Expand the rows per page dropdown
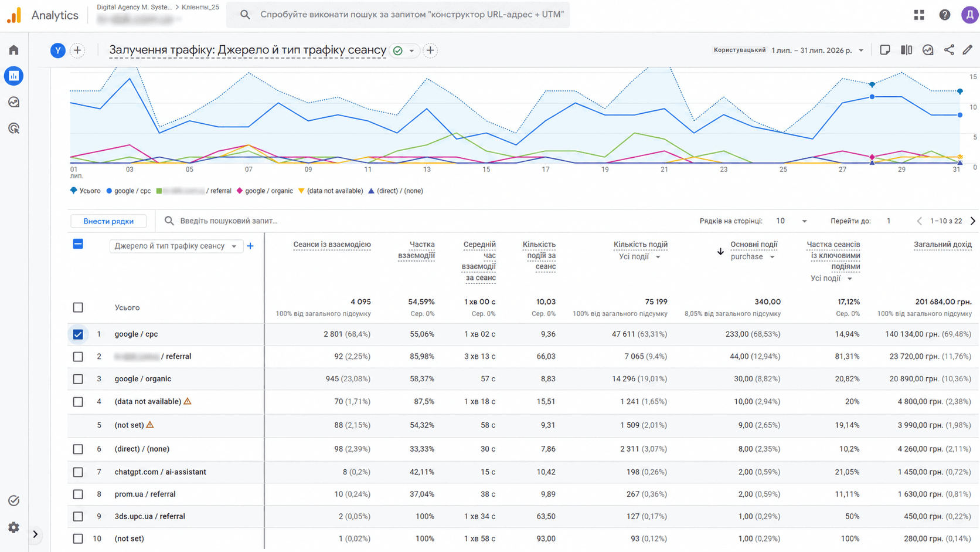 pos(791,221)
